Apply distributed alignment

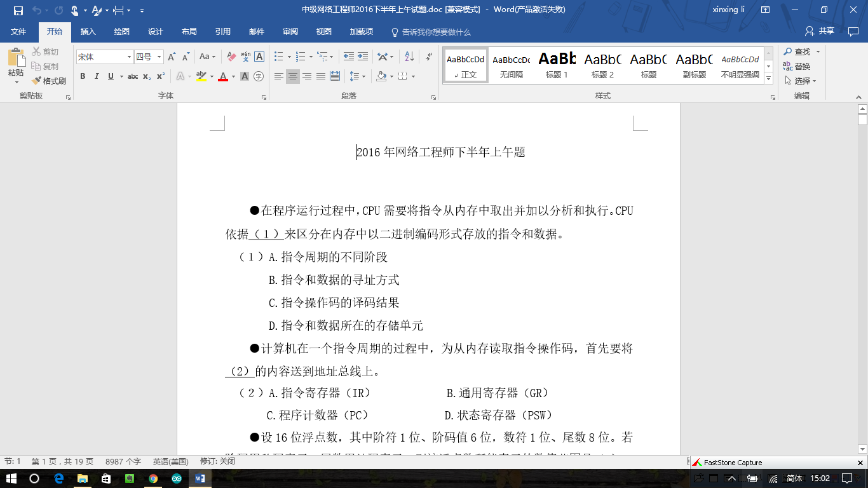click(x=334, y=76)
